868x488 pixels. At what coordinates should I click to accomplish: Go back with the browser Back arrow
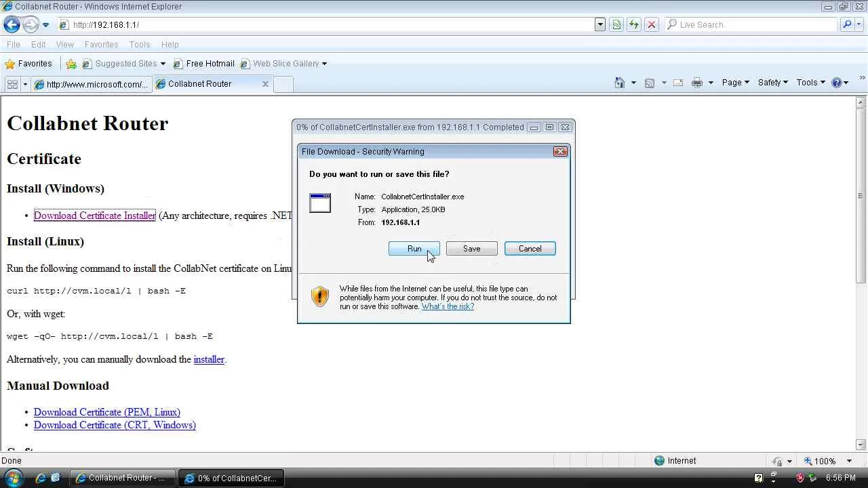pyautogui.click(x=12, y=25)
